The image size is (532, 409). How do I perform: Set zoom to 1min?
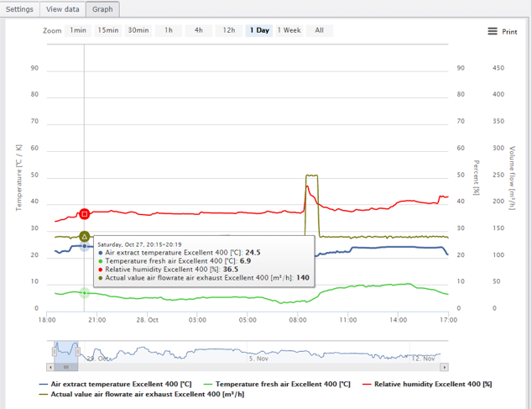(78, 30)
